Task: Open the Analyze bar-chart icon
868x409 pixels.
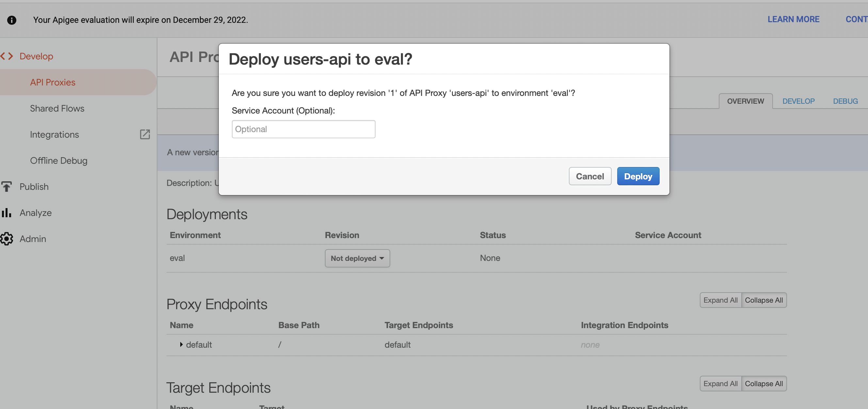Action: point(7,212)
